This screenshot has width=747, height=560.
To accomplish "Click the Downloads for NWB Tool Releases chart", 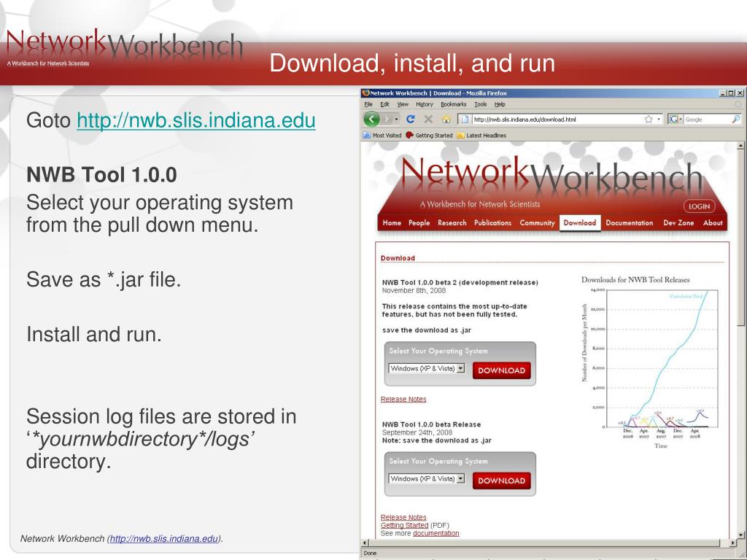I will pos(649,362).
